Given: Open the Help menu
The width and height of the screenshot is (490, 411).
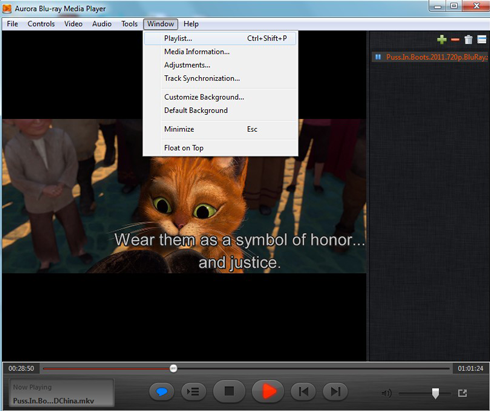Looking at the screenshot, I should [x=191, y=24].
